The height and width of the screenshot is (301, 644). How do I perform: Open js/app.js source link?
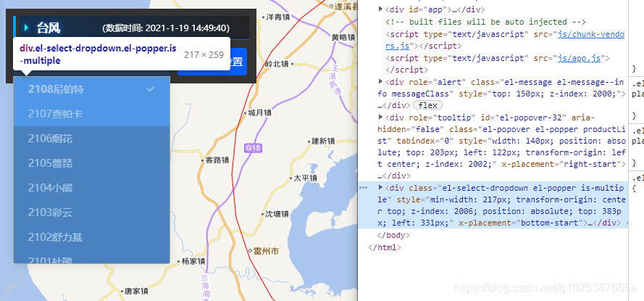pos(579,58)
